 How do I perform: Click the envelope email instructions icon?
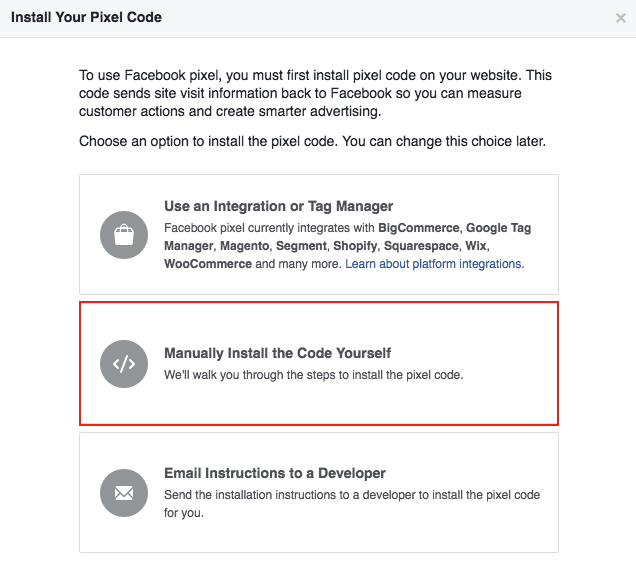pyautogui.click(x=124, y=492)
